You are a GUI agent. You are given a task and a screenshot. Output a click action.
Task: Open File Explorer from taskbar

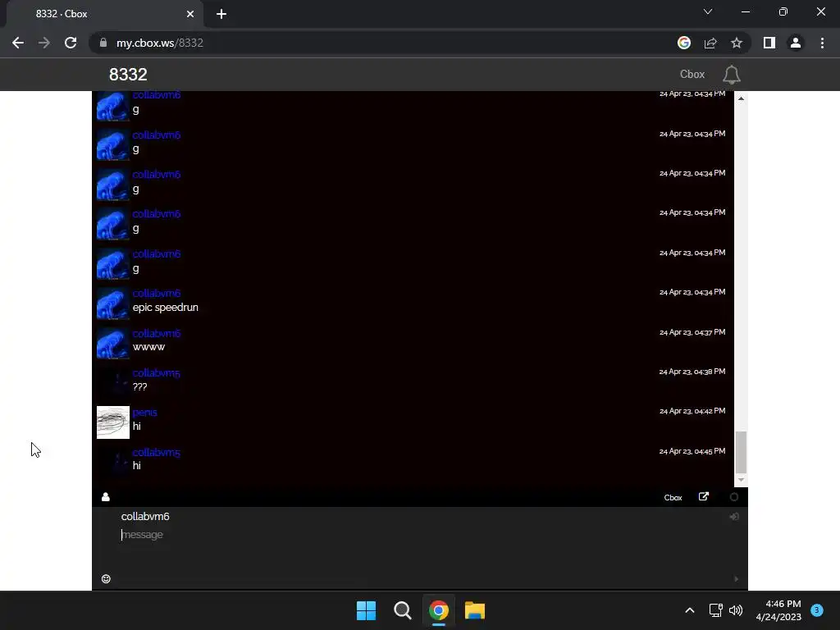pyautogui.click(x=475, y=610)
